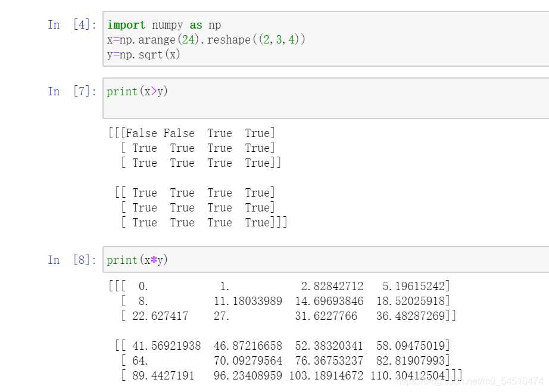Screen dimensions: 549x392
Task: Click the output value 64.
Action: tap(140, 361)
